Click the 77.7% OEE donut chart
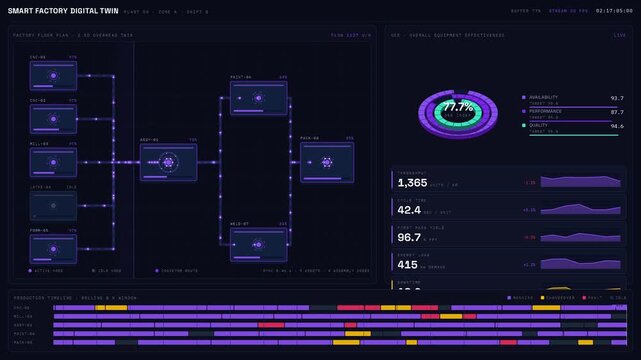Viewport: 641px width, 360px height. coord(458,114)
